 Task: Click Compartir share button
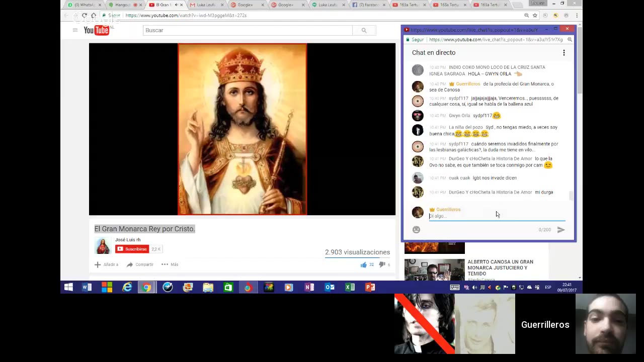coord(140,264)
